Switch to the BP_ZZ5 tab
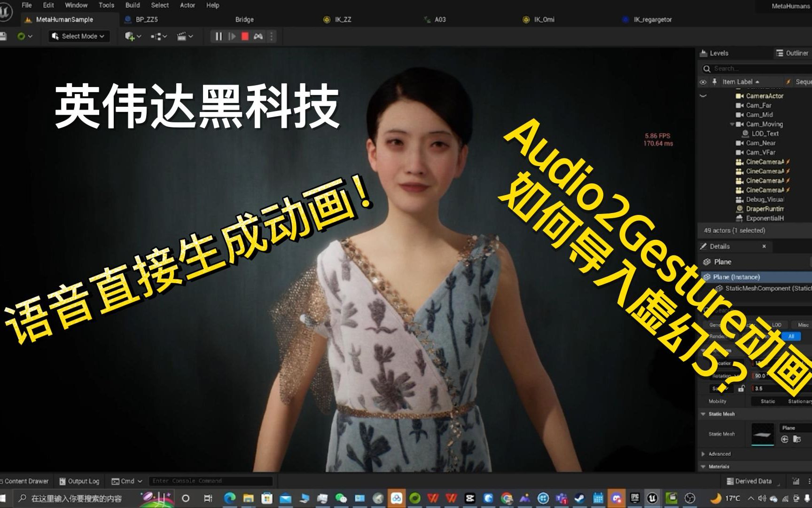The width and height of the screenshot is (812, 508). 146,19
